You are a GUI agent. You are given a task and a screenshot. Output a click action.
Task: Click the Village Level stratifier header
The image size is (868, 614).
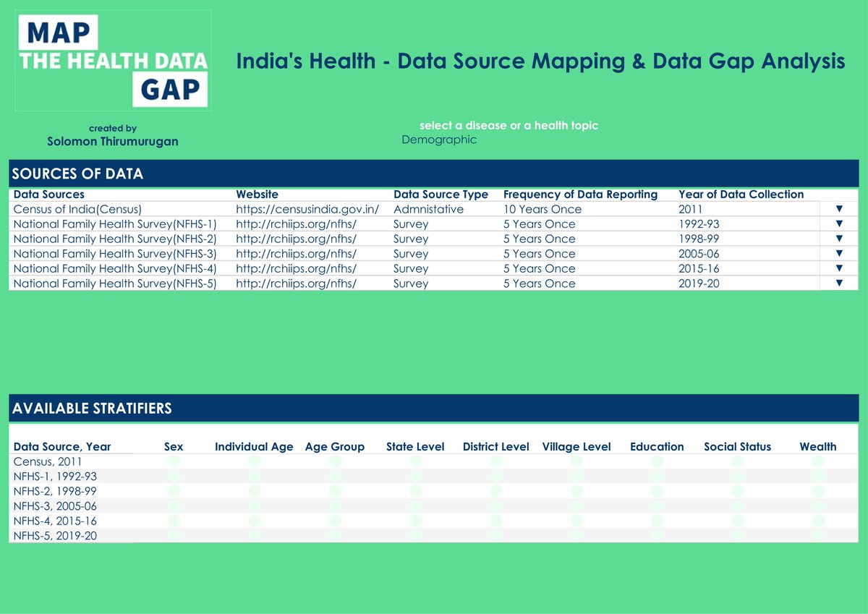point(576,447)
